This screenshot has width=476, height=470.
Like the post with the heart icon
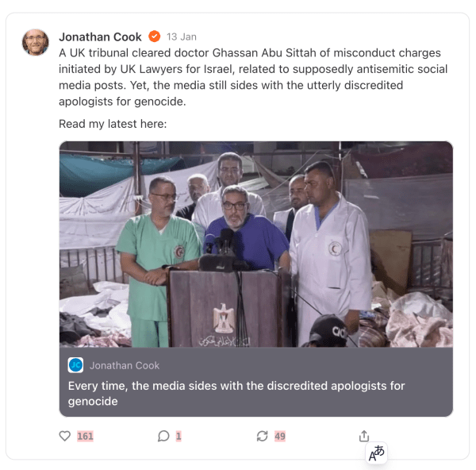tap(65, 436)
